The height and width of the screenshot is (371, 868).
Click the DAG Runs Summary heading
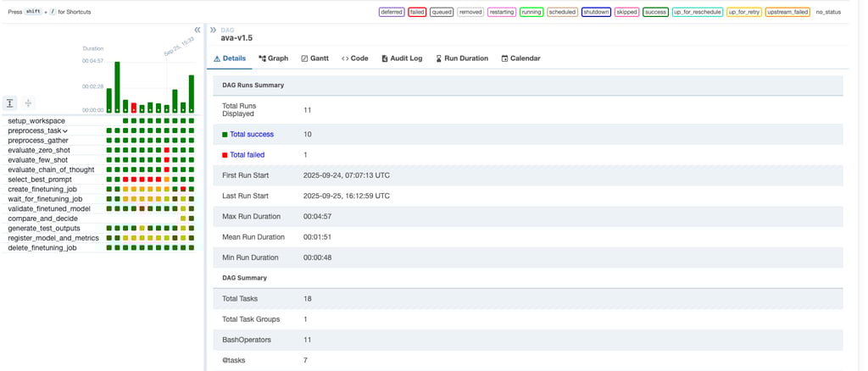[253, 86]
